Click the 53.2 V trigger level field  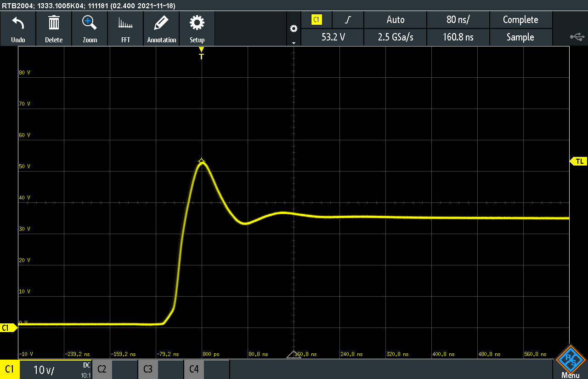333,37
